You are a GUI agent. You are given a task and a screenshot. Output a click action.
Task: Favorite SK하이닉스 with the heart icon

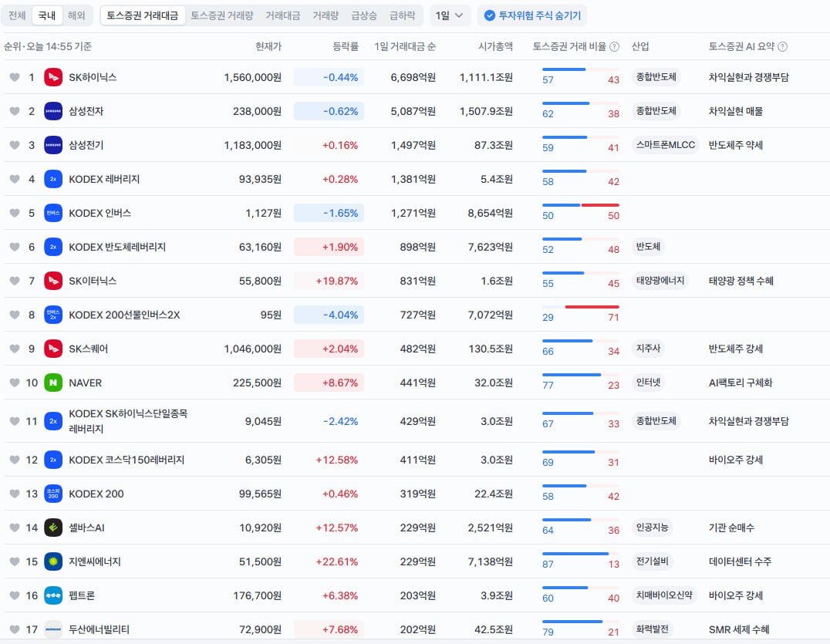coord(15,77)
